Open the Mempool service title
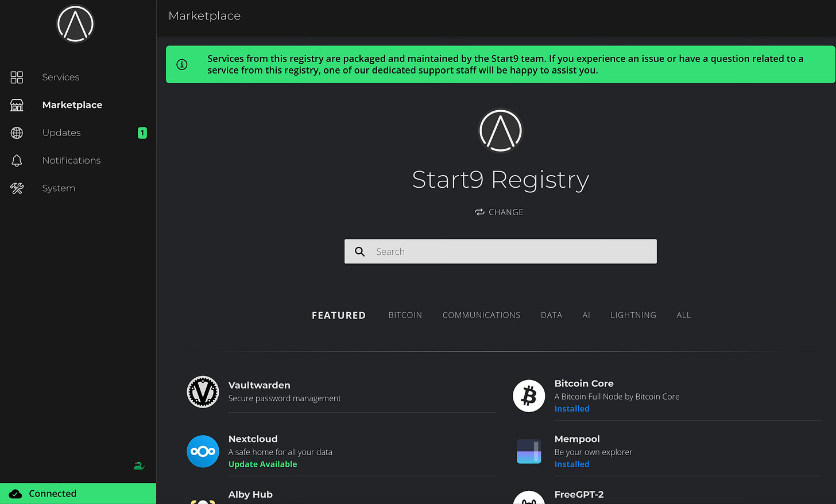 (577, 439)
